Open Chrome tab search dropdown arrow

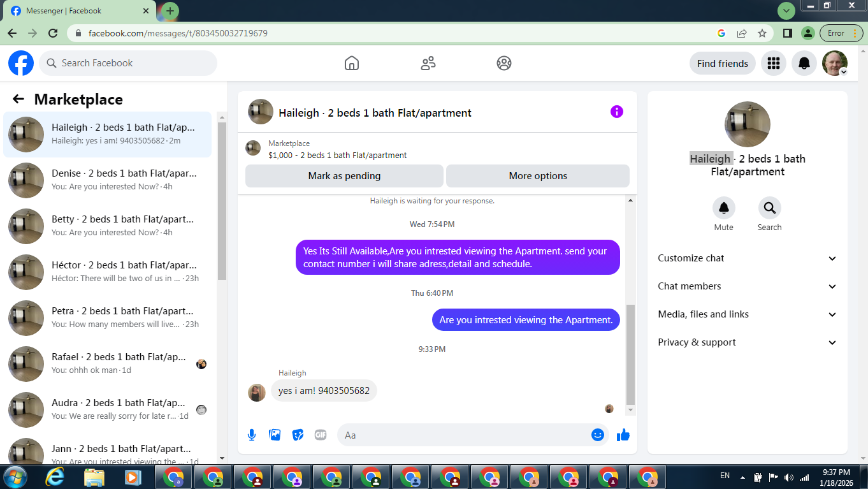coord(786,10)
